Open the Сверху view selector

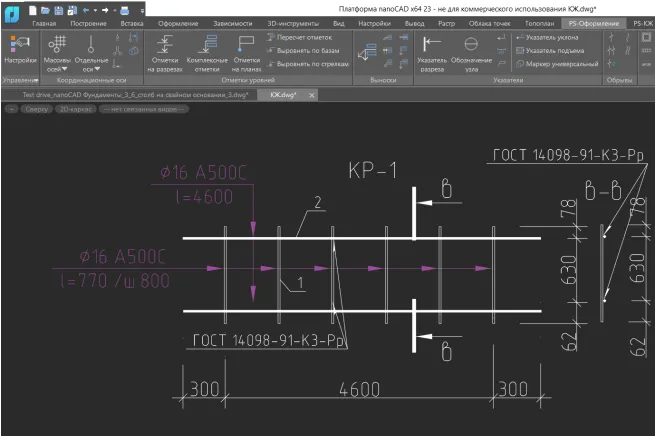point(35,108)
